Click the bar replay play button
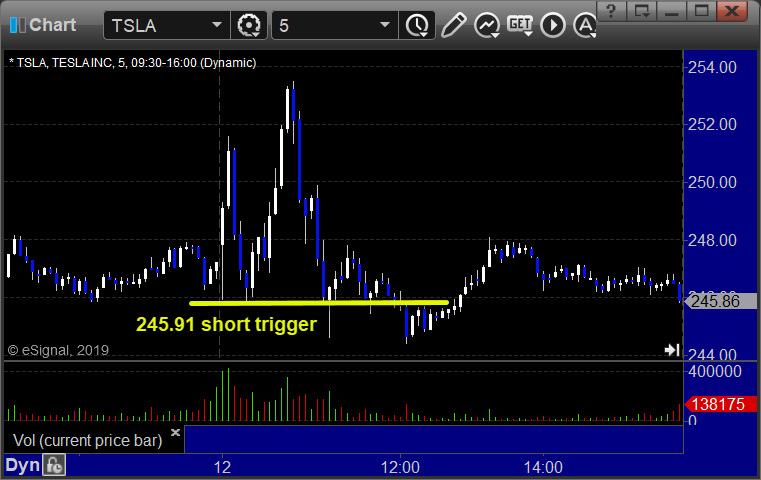 pyautogui.click(x=553, y=25)
